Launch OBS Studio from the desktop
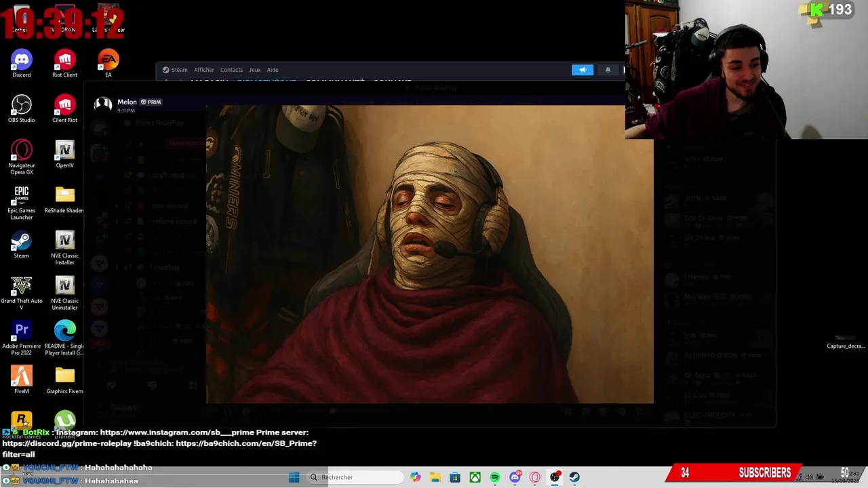This screenshot has height=488, width=868. [21, 108]
